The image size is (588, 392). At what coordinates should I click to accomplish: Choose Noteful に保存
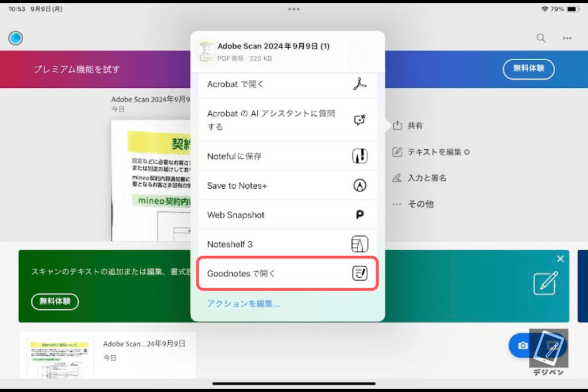point(287,156)
